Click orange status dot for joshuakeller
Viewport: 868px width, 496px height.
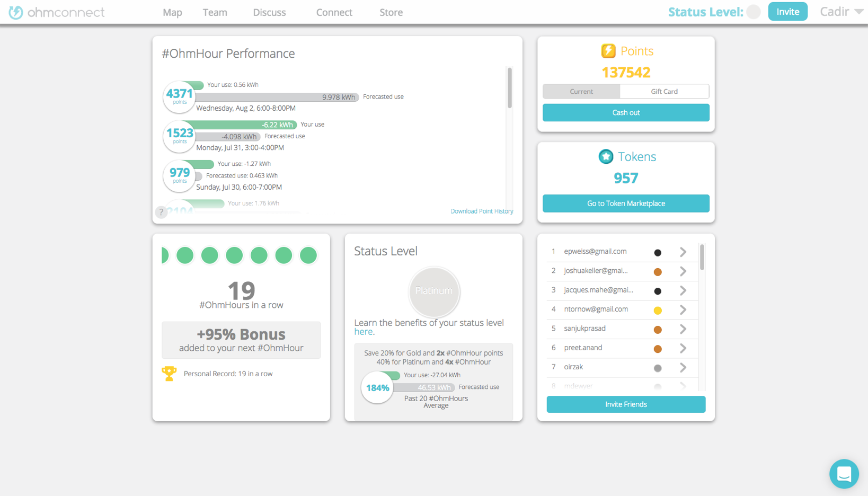658,272
